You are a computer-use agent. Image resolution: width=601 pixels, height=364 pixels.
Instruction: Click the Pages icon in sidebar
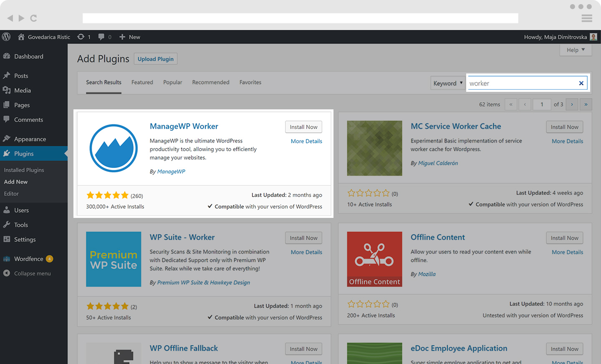7,105
